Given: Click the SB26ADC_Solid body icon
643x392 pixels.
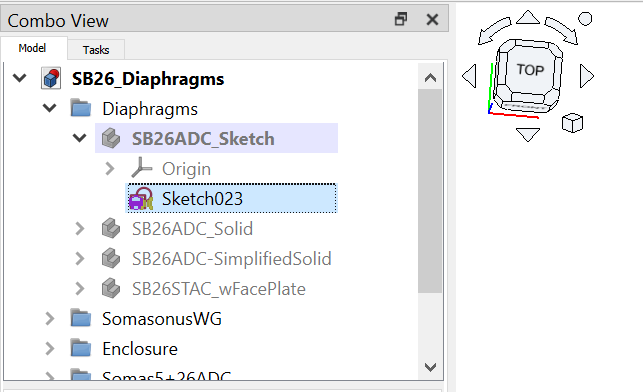Looking at the screenshot, I should click(x=111, y=228).
